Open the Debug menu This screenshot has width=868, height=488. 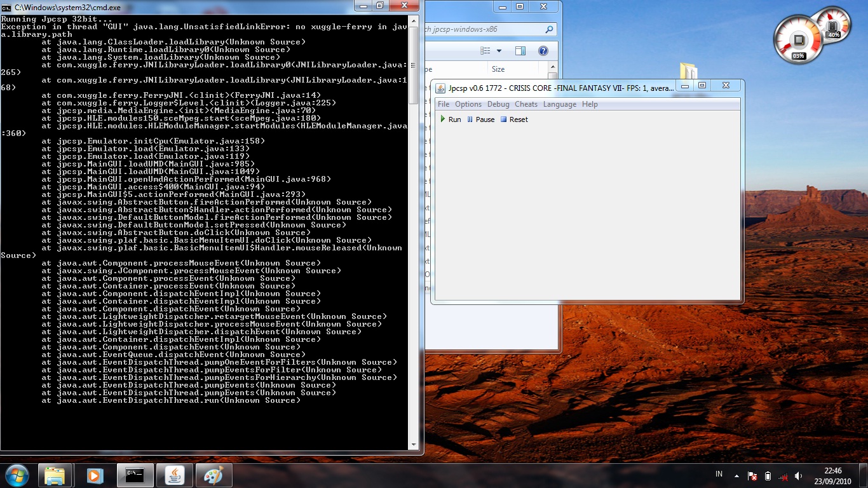[x=498, y=104]
